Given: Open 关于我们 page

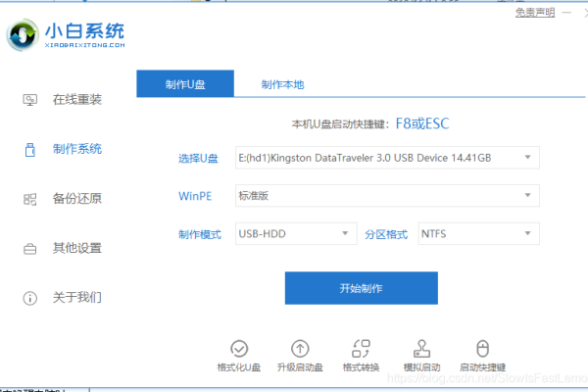Looking at the screenshot, I should tap(77, 298).
